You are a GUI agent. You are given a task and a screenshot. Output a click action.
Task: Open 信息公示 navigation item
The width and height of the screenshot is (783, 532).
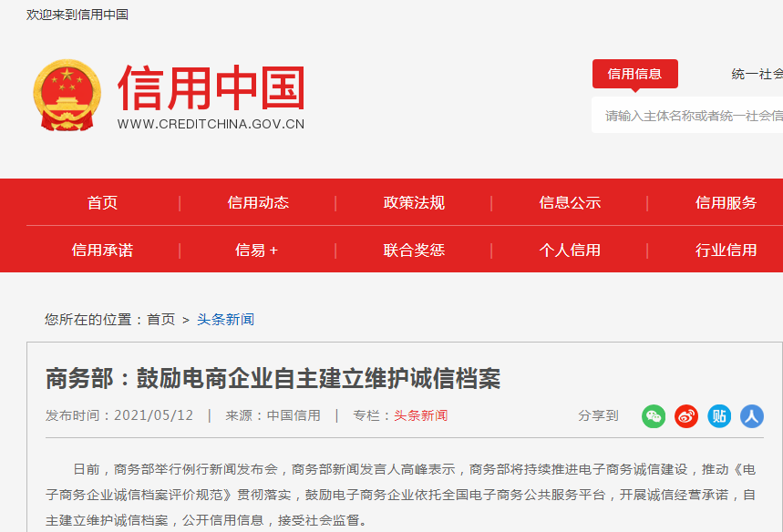(570, 202)
